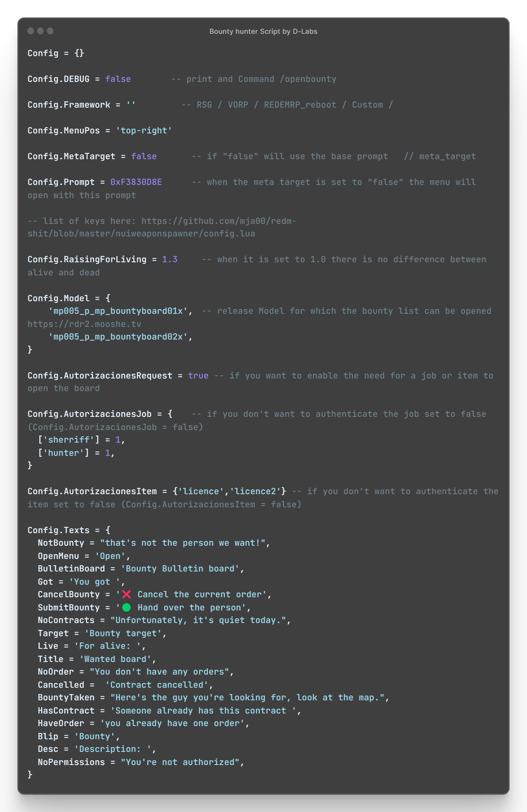Click the green circle emoji icon
The image size is (527, 812).
pyautogui.click(x=126, y=607)
